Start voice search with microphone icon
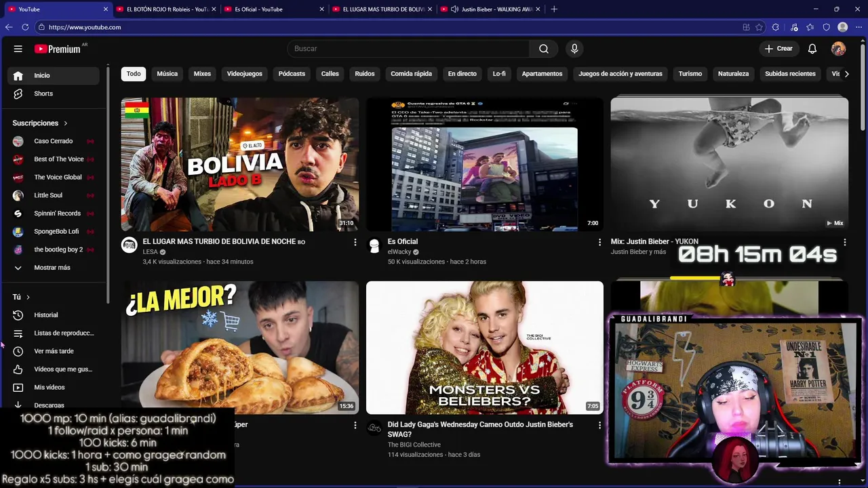Image resolution: width=868 pixels, height=488 pixels. coord(574,49)
